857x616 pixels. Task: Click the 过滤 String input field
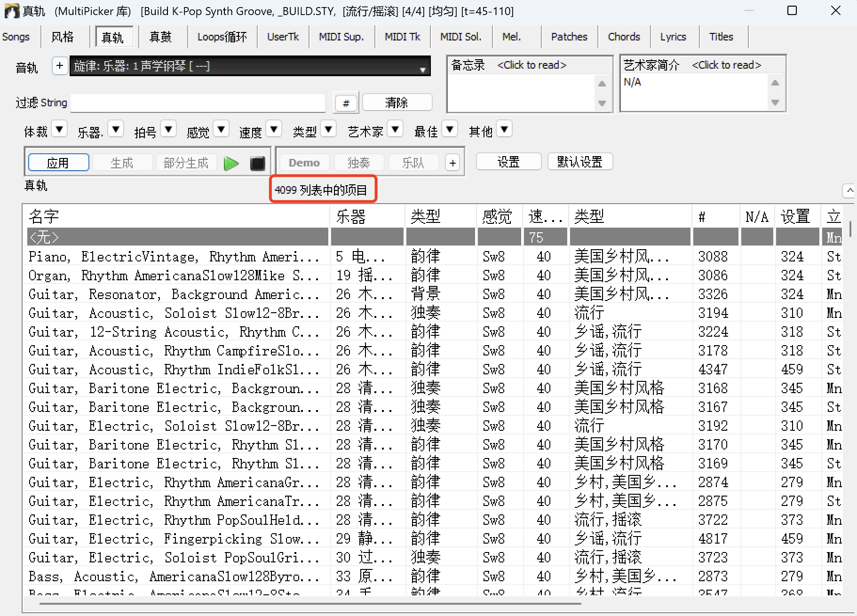pos(198,103)
